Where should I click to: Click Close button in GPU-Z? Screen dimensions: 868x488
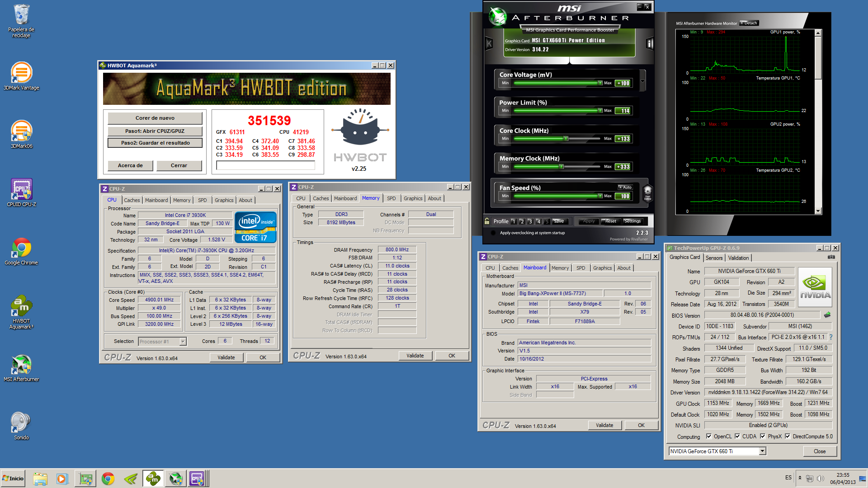click(820, 451)
